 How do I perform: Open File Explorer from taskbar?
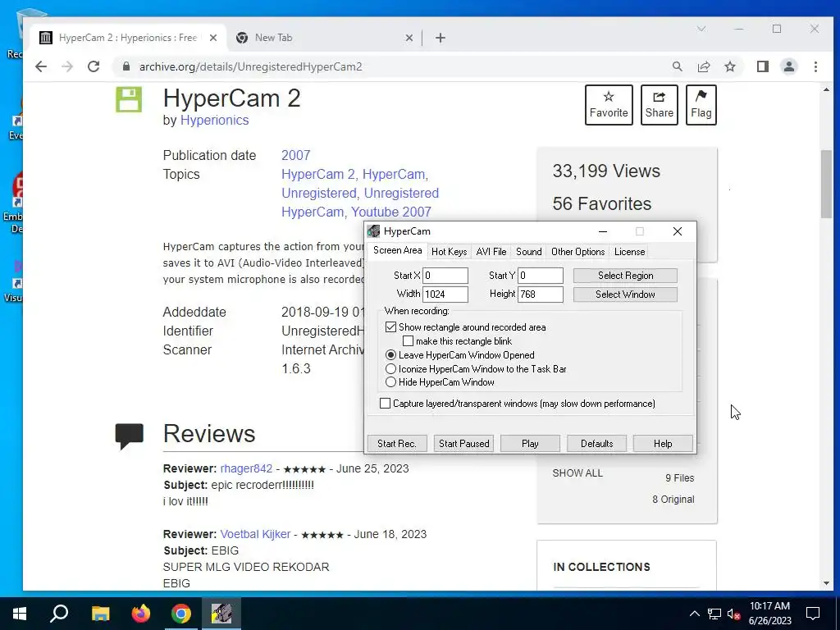tap(100, 614)
